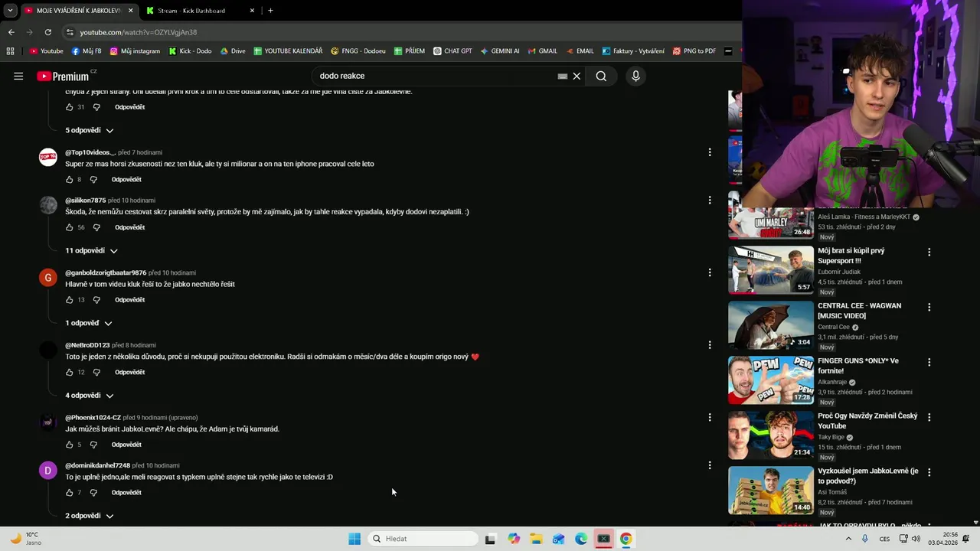Open @Phoenix1024-CZ channel link
Image resolution: width=980 pixels, height=551 pixels.
93,418
